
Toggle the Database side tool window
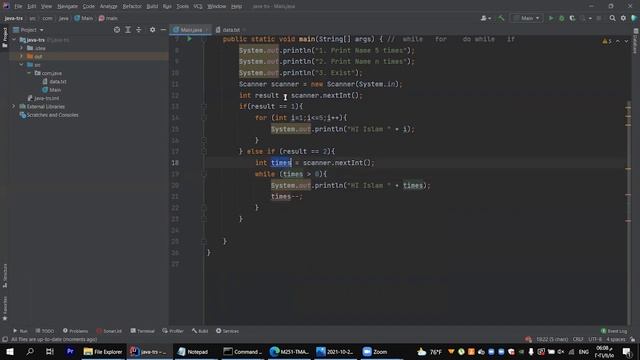[x=636, y=41]
